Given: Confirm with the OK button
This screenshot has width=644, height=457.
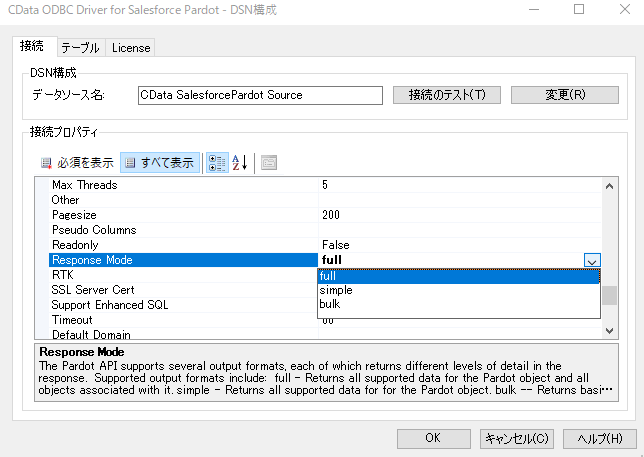Looking at the screenshot, I should pyautogui.click(x=434, y=439).
